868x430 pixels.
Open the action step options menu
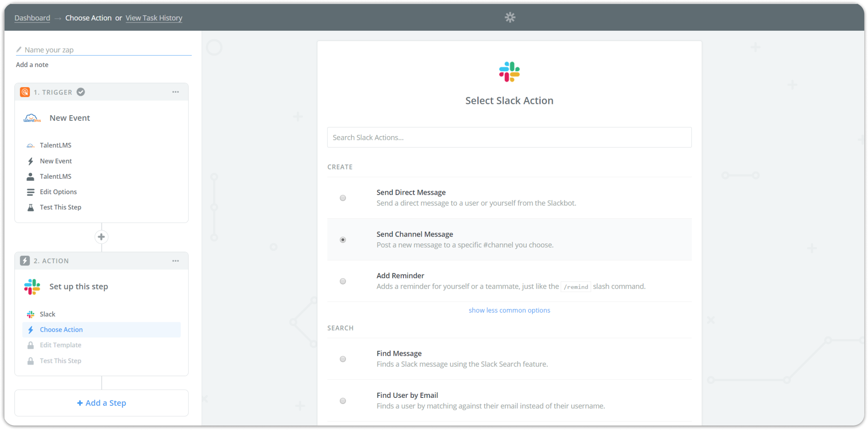(175, 261)
